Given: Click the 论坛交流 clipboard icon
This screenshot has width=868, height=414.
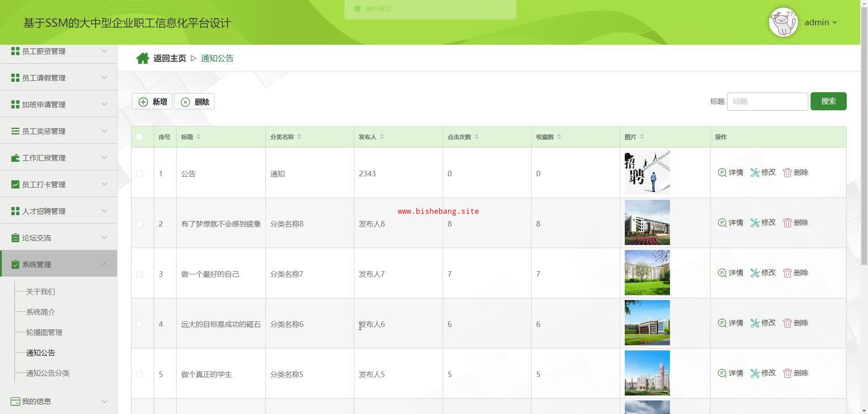Looking at the screenshot, I should [x=15, y=238].
